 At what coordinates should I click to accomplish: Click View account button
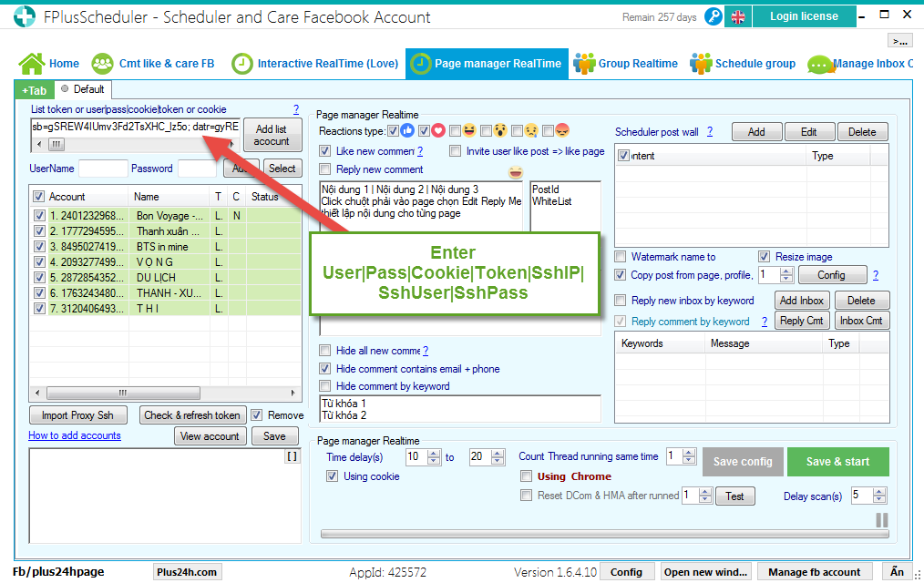(210, 436)
